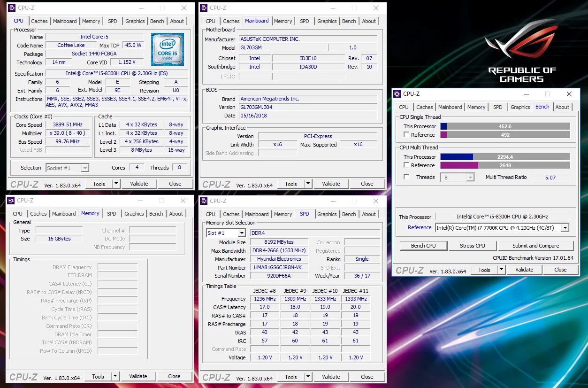
Task: Click Close button in Mainboard window
Action: (367, 184)
